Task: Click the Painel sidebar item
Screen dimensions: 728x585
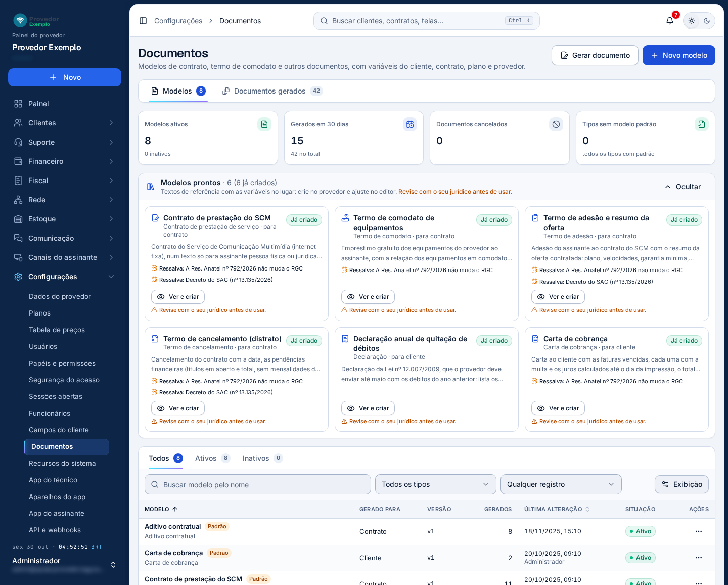Action: (65, 104)
